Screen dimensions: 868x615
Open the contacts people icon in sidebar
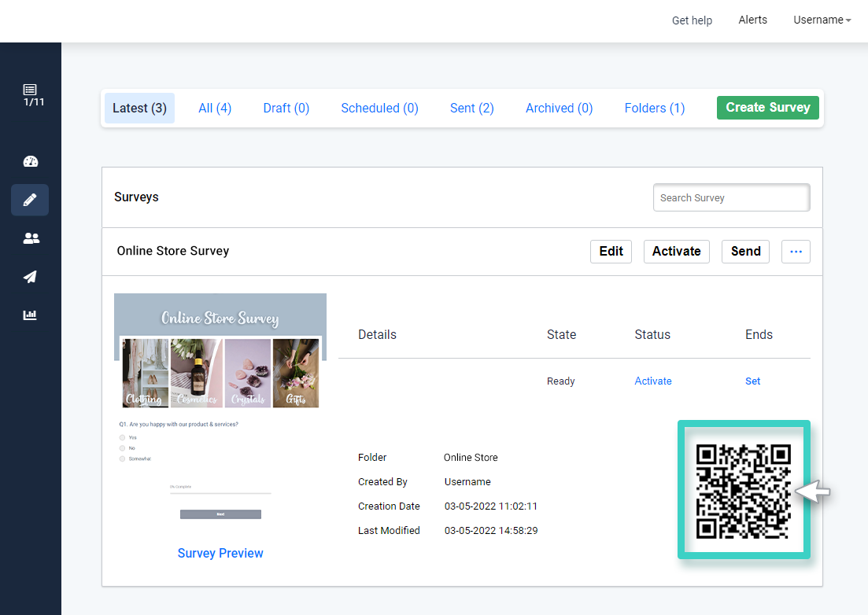click(x=31, y=238)
